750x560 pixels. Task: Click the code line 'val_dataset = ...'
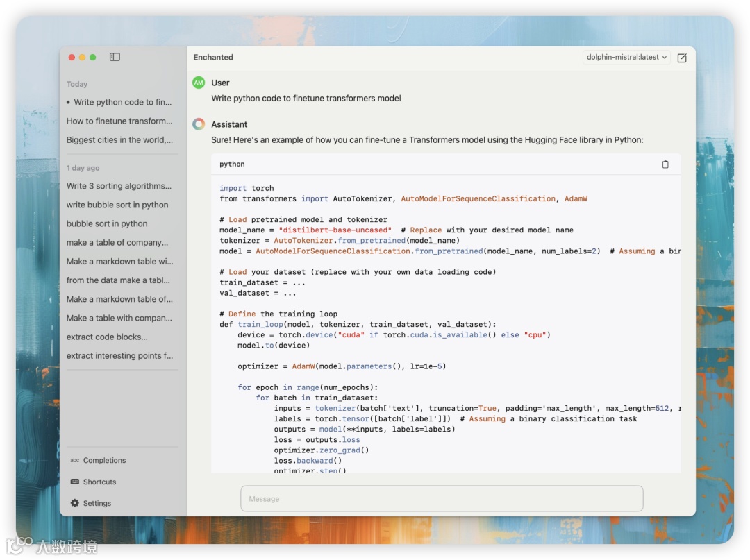258,293
